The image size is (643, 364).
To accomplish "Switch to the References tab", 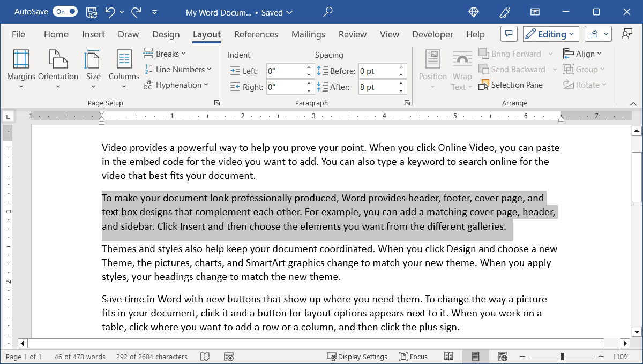I will click(x=256, y=34).
